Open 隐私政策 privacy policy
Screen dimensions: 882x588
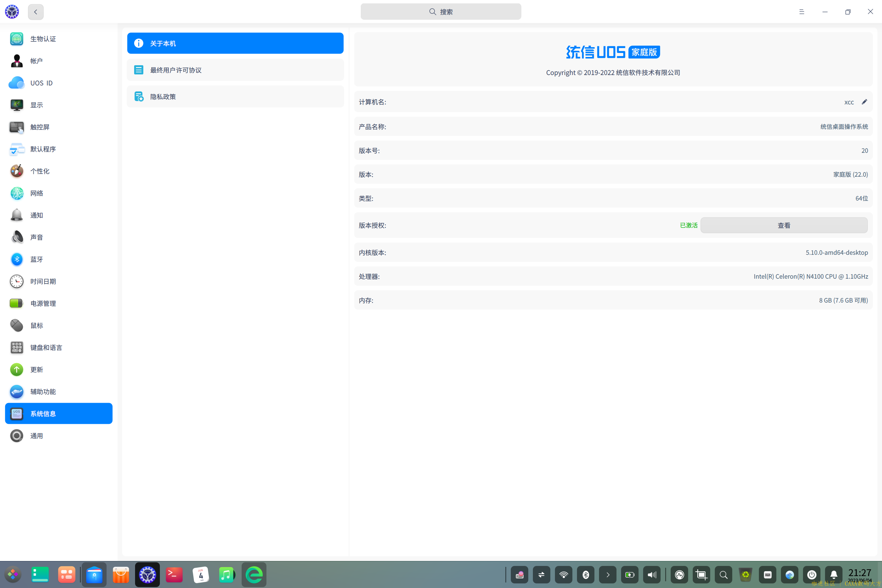235,96
